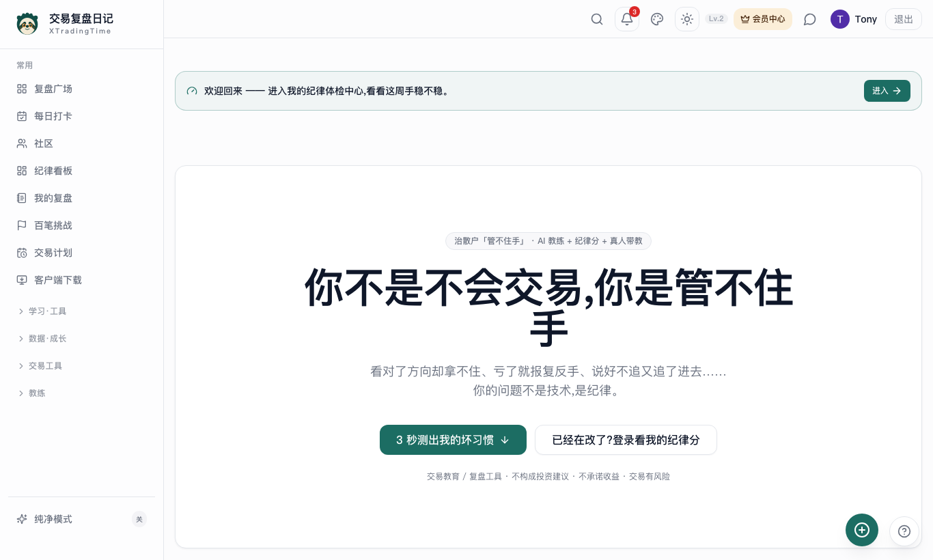Open 百笔挑战 challenge
The width and height of the screenshot is (933, 560).
82,225
